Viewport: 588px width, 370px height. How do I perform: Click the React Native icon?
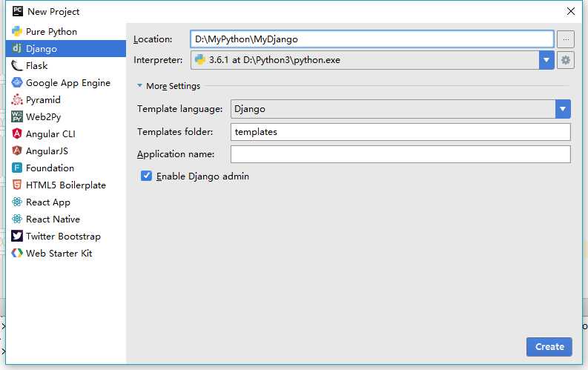click(x=17, y=219)
